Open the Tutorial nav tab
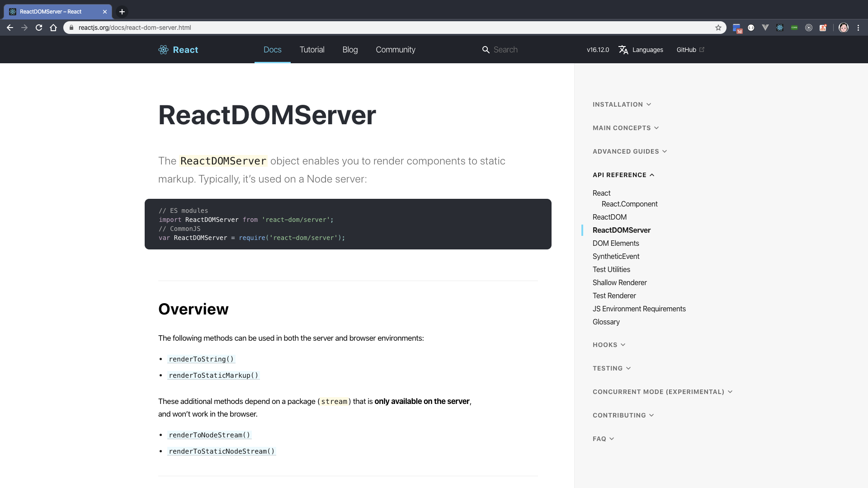 312,50
